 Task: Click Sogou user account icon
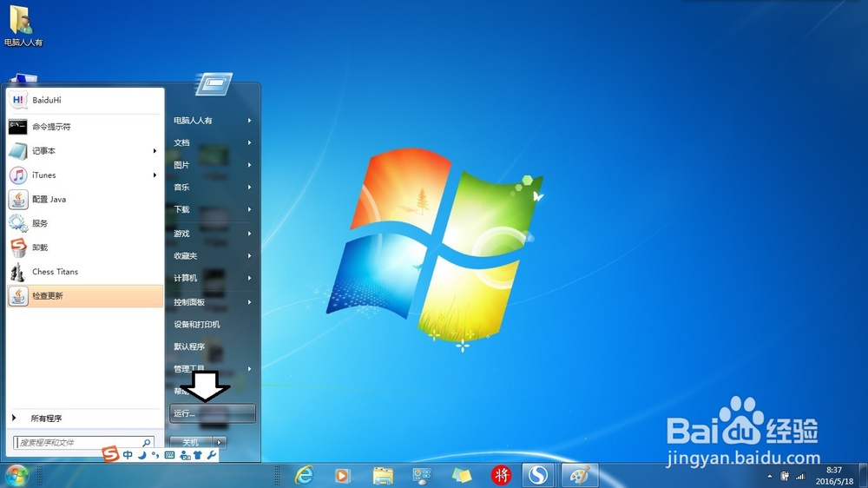[x=185, y=455]
